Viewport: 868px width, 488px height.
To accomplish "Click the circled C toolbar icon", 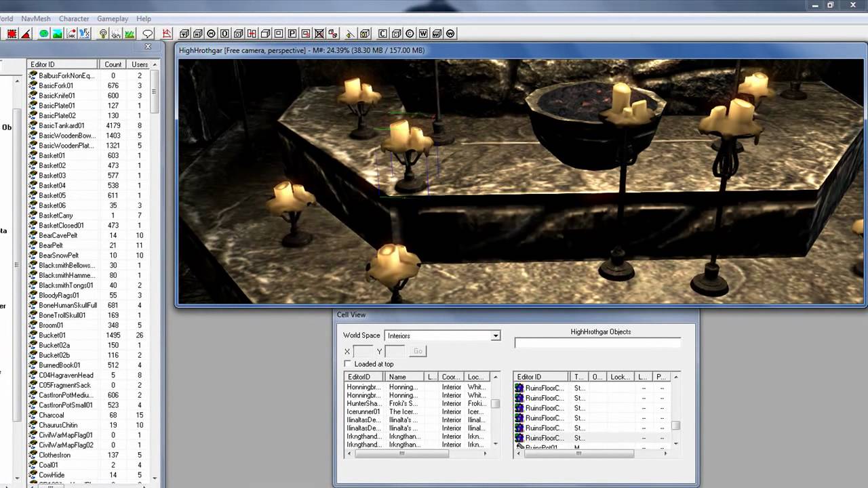I will [410, 33].
